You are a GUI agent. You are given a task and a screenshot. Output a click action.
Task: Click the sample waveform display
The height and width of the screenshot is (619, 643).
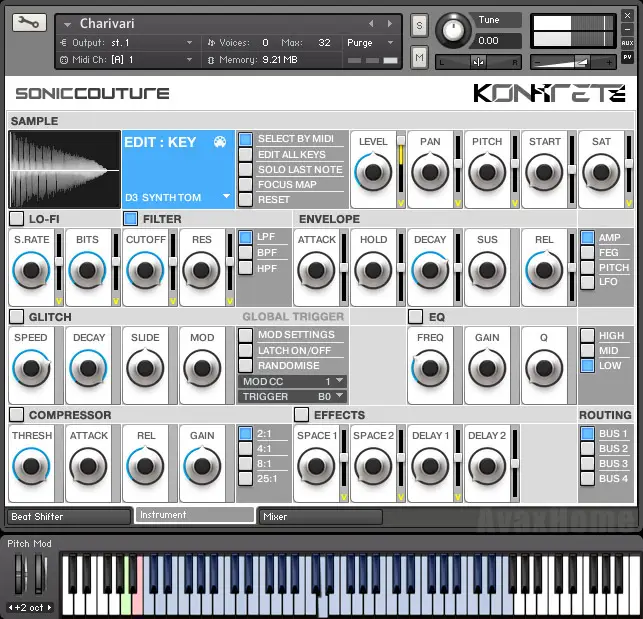pos(65,169)
